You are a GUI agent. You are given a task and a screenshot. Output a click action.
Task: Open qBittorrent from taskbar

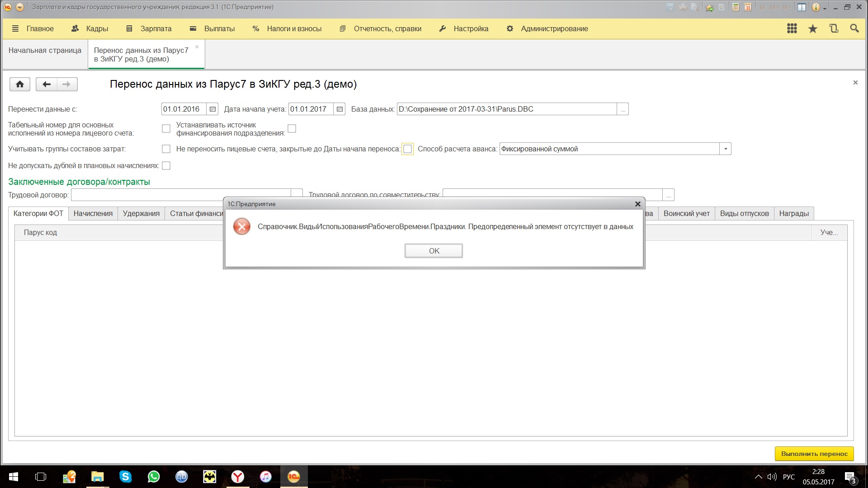tap(181, 477)
